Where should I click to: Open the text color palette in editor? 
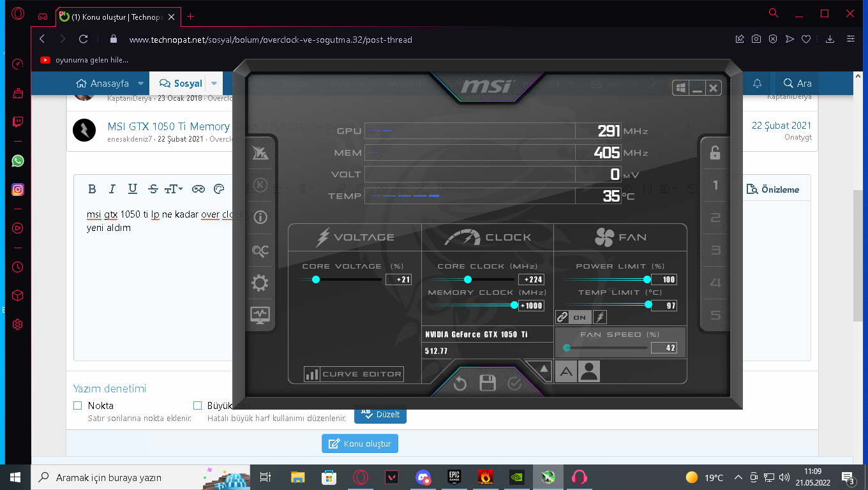tap(219, 189)
